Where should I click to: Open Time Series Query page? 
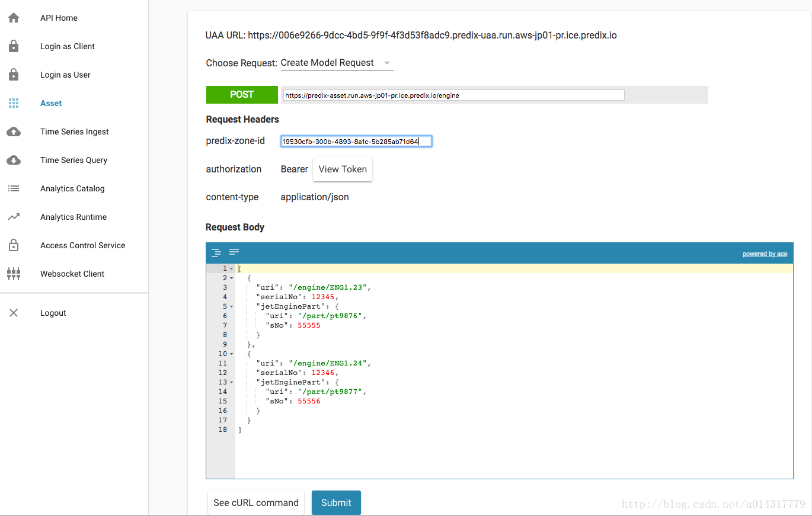tap(74, 160)
